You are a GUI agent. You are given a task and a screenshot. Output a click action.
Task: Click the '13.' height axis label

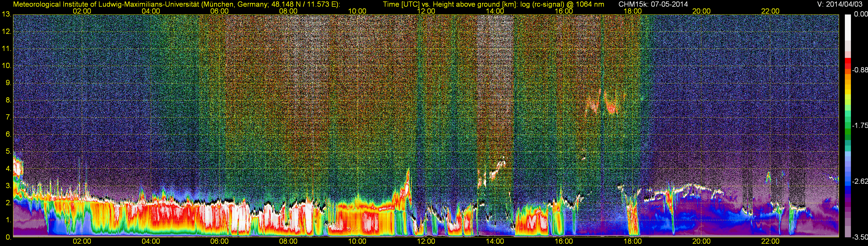(x=7, y=14)
